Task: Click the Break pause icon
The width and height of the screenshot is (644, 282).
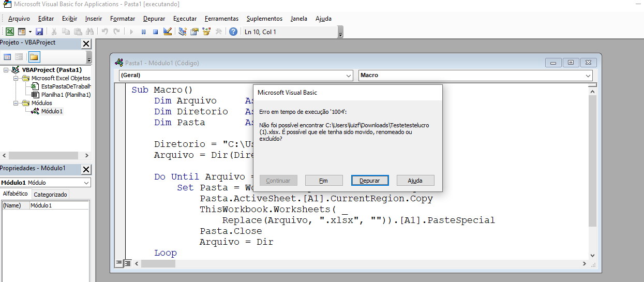Action: [143, 32]
